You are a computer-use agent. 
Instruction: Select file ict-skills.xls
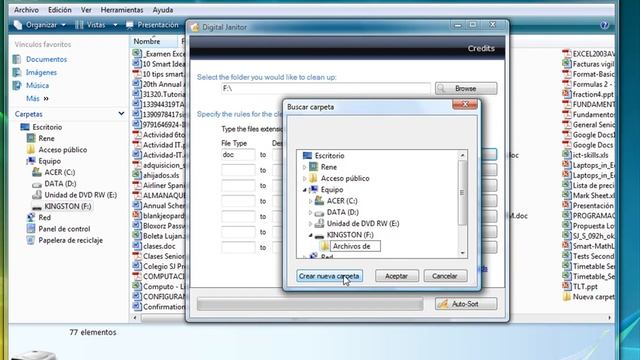click(x=590, y=155)
